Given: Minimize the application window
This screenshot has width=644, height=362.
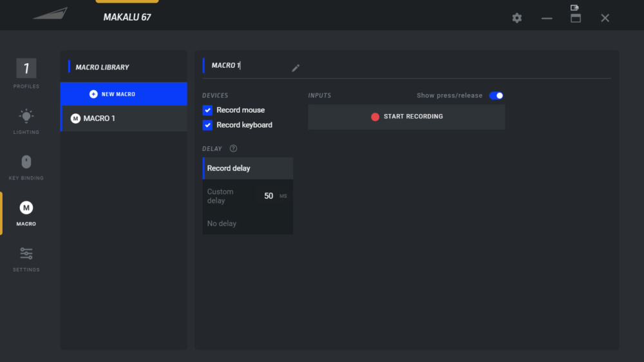Looking at the screenshot, I should click(x=547, y=19).
